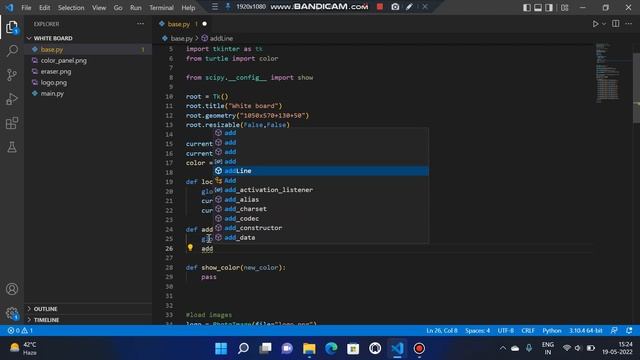
Task: Open the Edit menu
Action: pos(44,8)
